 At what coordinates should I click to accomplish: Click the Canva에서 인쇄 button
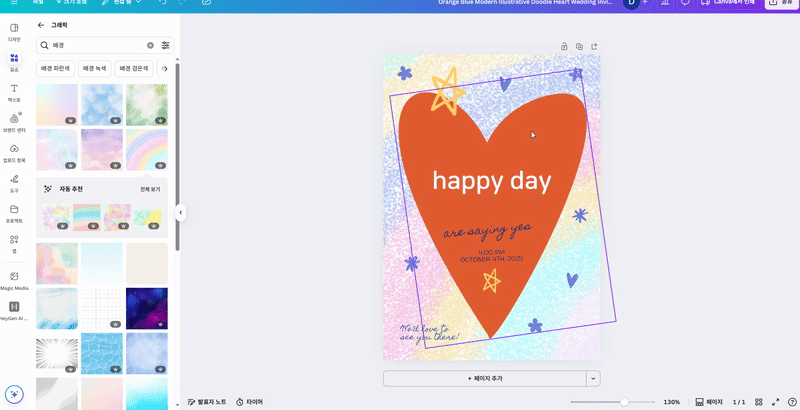[x=728, y=3]
